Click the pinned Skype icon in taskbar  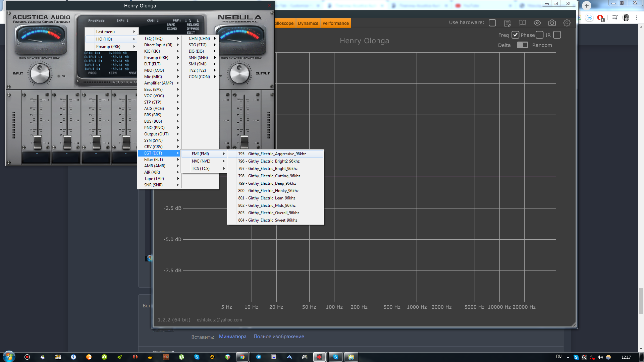pos(197,357)
